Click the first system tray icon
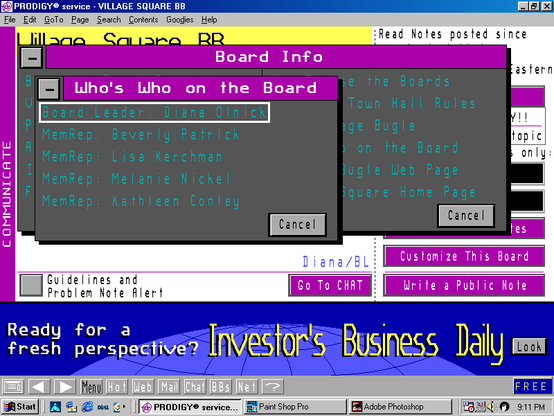Screen dimensions: 554x416 point(468,407)
